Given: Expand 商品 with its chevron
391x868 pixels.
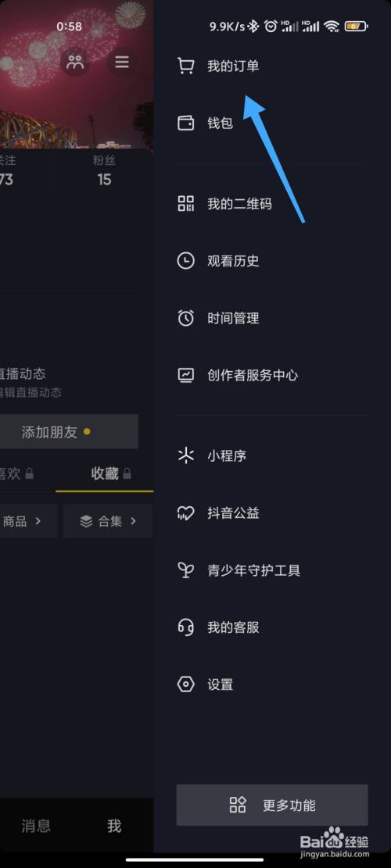Looking at the screenshot, I should pyautogui.click(x=27, y=521).
